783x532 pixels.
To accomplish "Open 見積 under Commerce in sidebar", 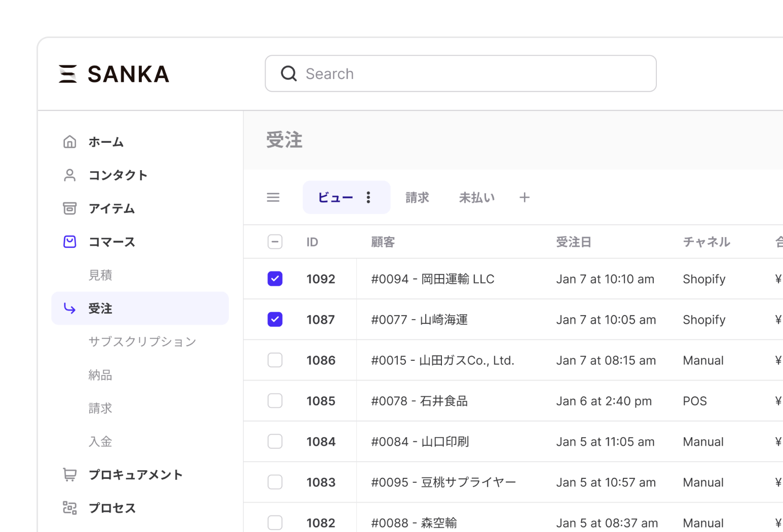I will (100, 275).
